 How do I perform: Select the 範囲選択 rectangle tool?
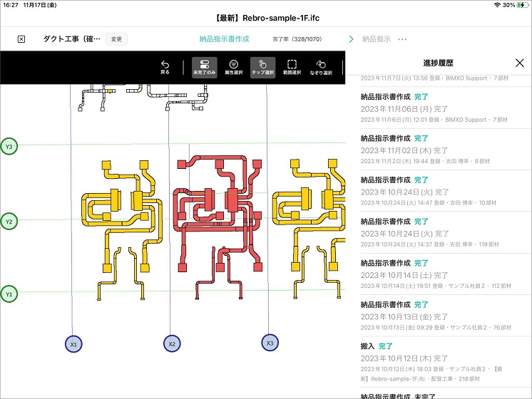coord(292,67)
